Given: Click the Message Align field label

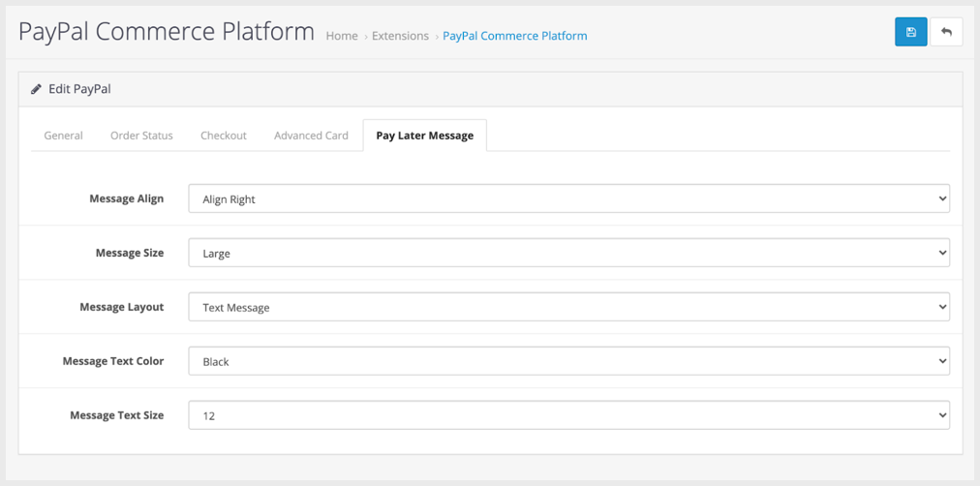Looking at the screenshot, I should [126, 198].
